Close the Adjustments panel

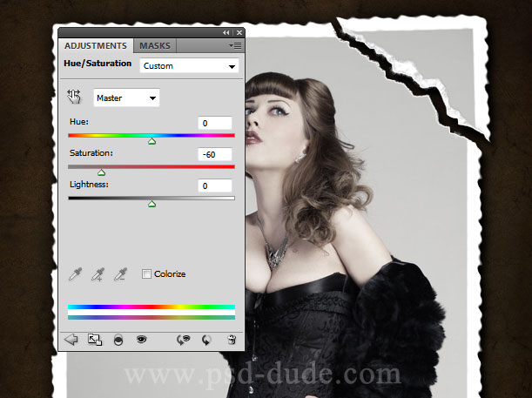point(239,32)
